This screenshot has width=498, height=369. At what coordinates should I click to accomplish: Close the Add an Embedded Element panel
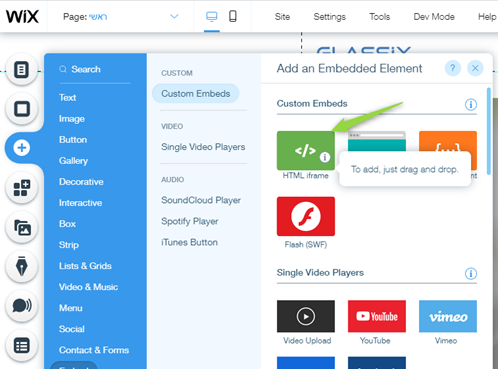475,68
